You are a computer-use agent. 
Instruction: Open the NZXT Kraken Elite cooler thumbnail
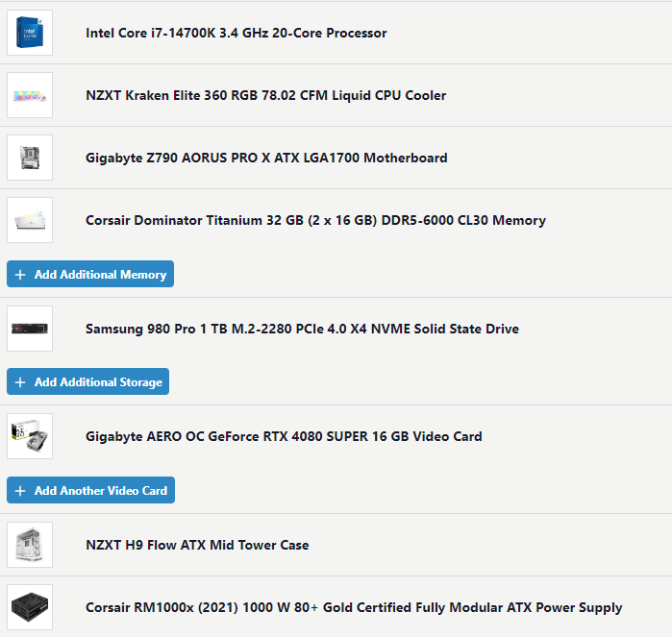(x=30, y=95)
